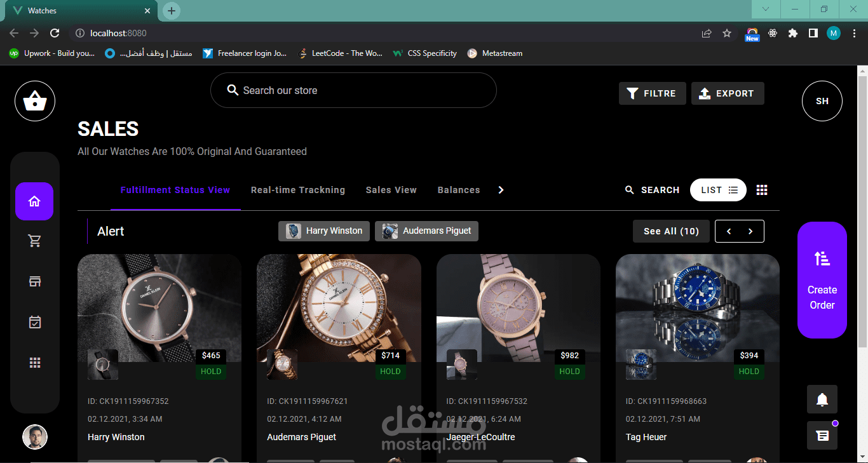This screenshot has width=868, height=463.
Task: Open Chrome side panel icon
Action: 813,33
